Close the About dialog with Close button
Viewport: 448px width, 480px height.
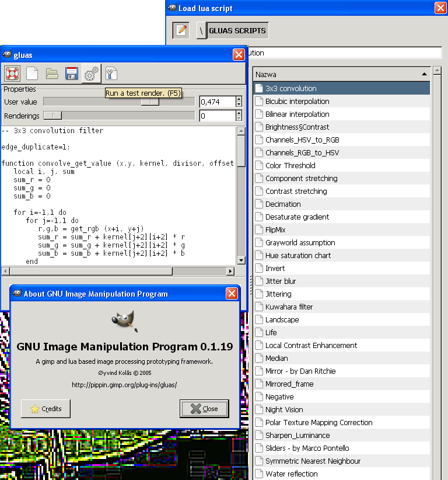tap(204, 409)
